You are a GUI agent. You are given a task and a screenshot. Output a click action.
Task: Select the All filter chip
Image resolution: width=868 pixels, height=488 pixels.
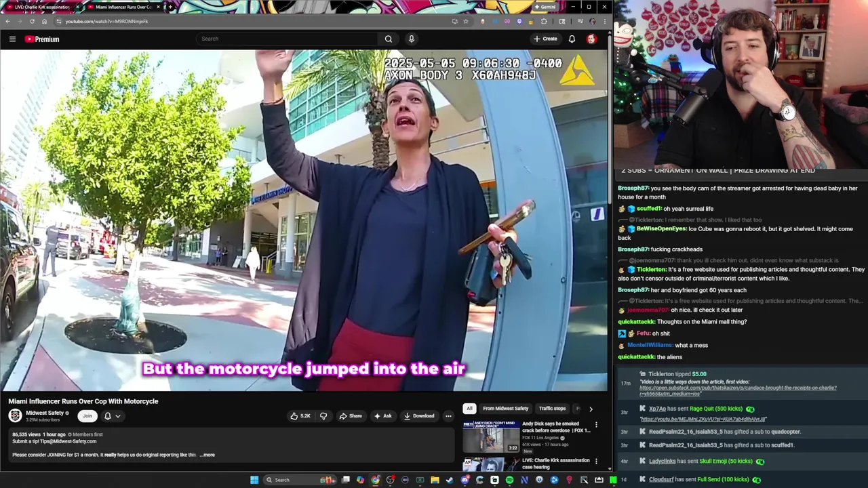pyautogui.click(x=469, y=409)
